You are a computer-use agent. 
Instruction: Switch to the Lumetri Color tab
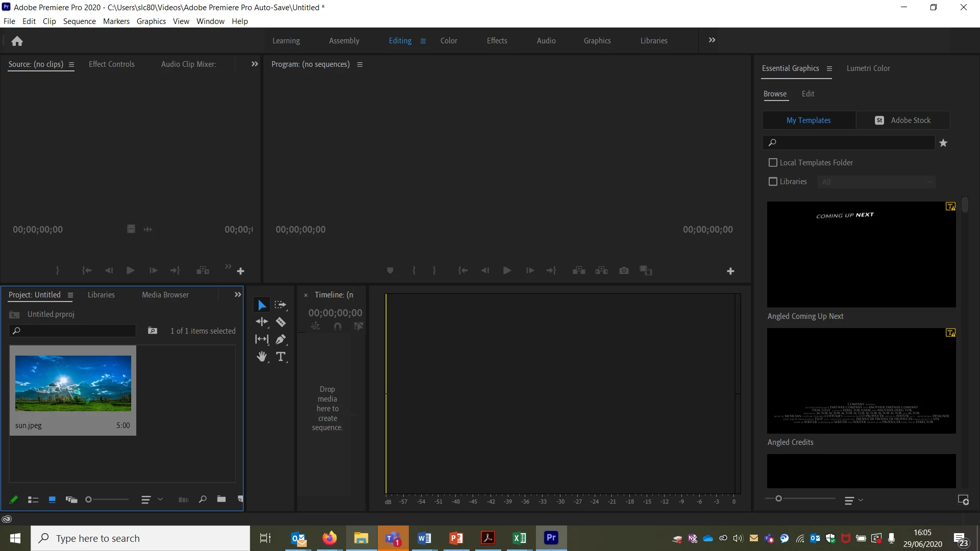[x=868, y=68]
